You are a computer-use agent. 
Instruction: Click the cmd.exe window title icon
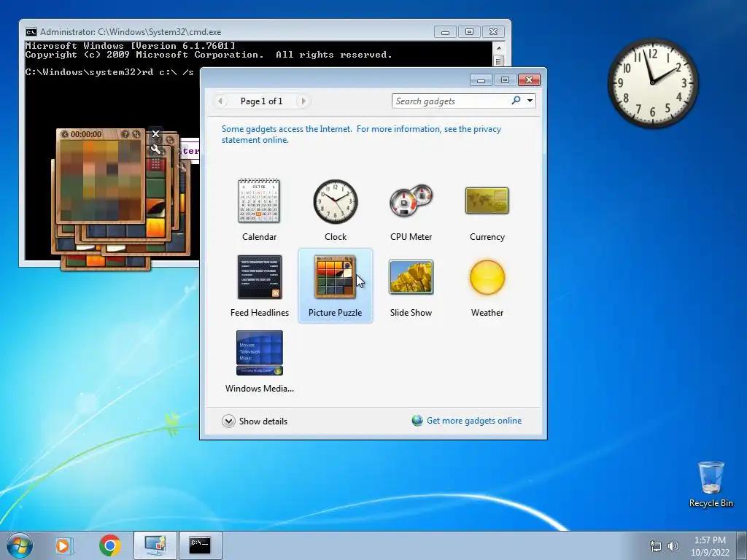point(31,32)
